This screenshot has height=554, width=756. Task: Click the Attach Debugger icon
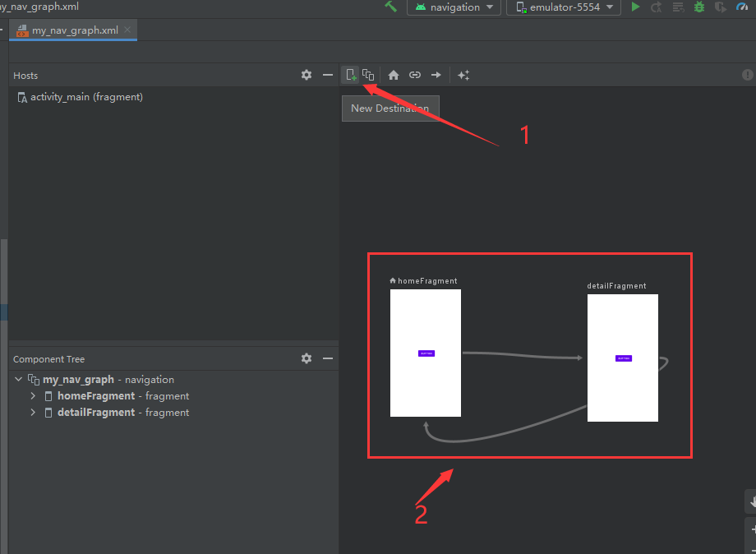pos(721,7)
